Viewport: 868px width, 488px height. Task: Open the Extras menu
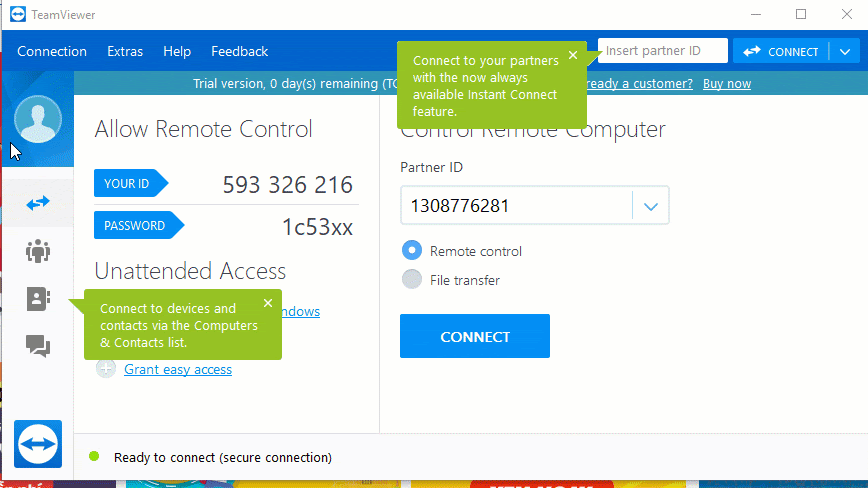click(125, 51)
